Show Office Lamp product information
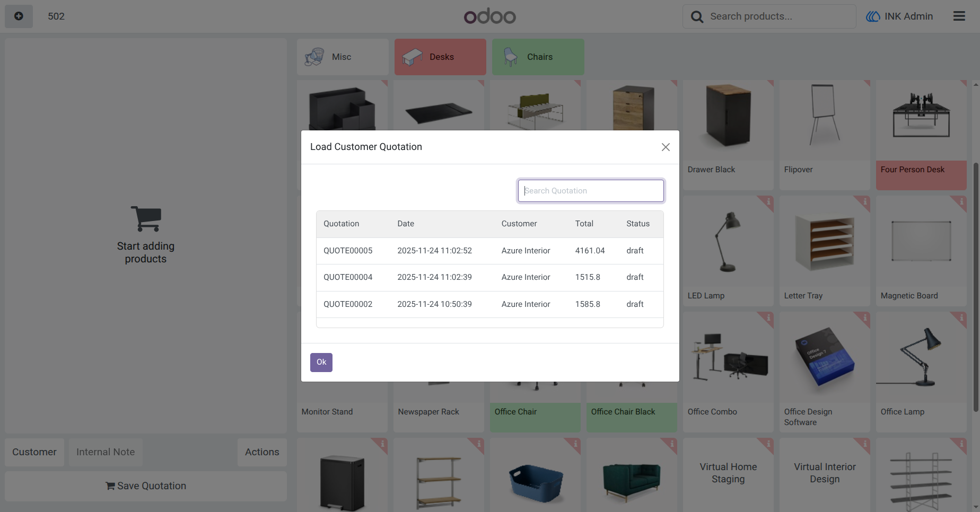Viewport: 980px width, 512px height. click(x=961, y=317)
